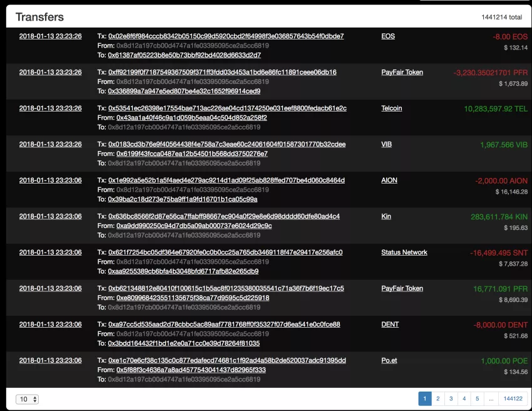This screenshot has height=411, width=532.
Task: Open Telcoin sender address 0x43aa1a40f46c
Action: 192,118
